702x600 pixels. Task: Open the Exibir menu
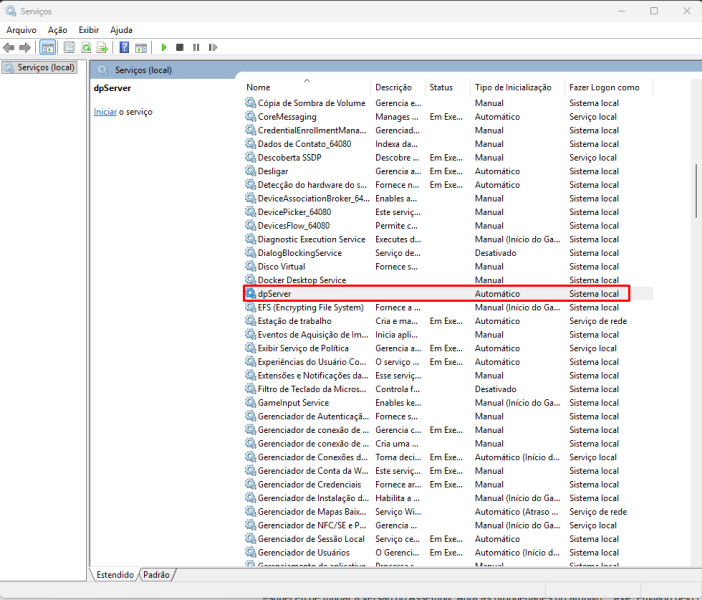(x=89, y=30)
